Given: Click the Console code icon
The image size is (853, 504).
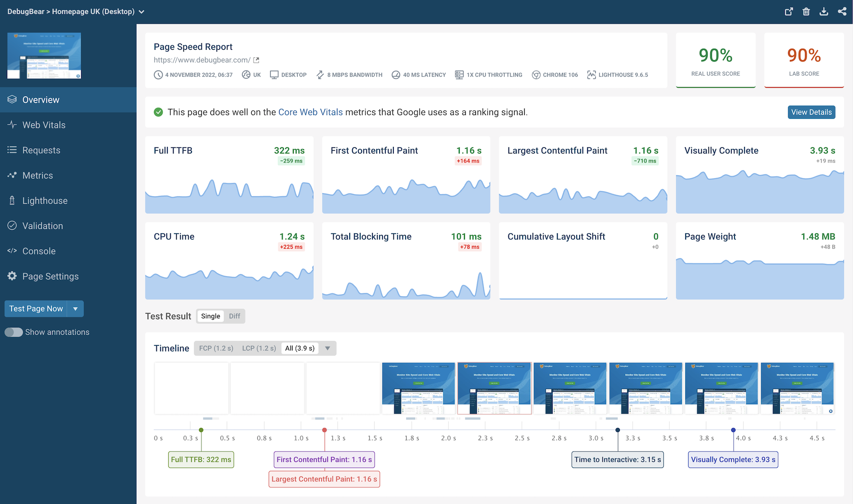Looking at the screenshot, I should [12, 251].
